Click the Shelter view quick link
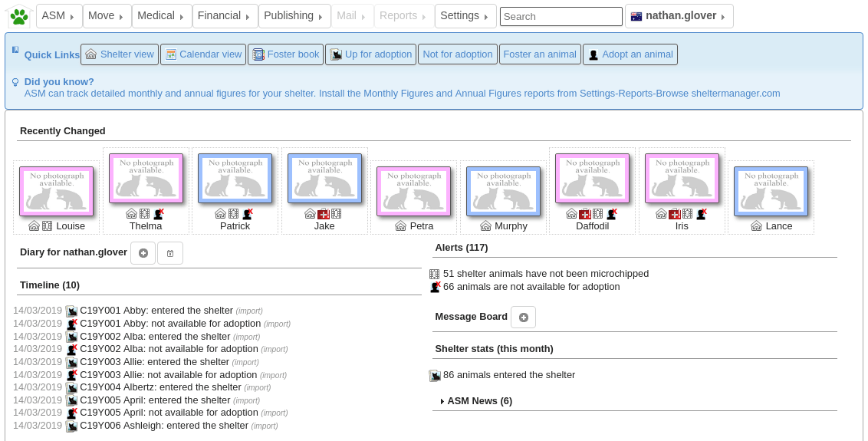This screenshot has height=441, width=868. (x=120, y=54)
